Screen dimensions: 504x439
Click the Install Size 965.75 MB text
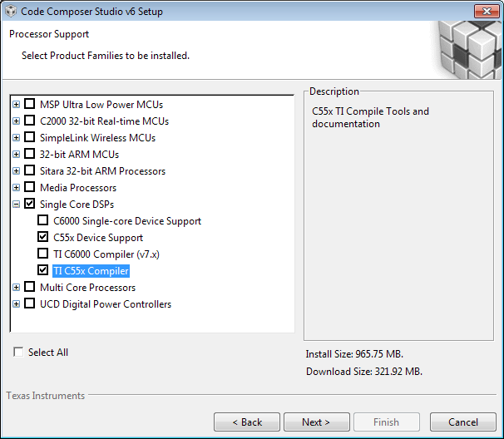pyautogui.click(x=354, y=354)
